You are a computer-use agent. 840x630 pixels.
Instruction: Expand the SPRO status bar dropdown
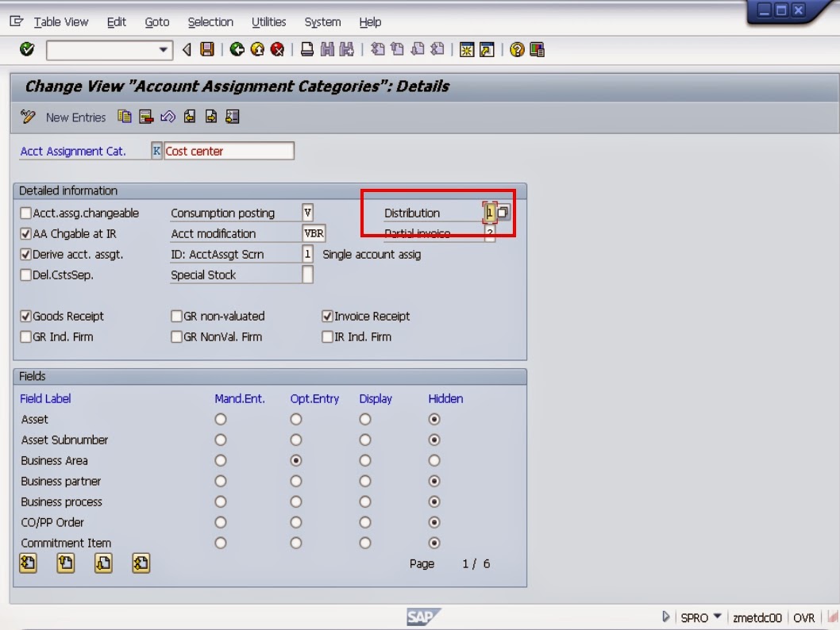[x=717, y=616]
